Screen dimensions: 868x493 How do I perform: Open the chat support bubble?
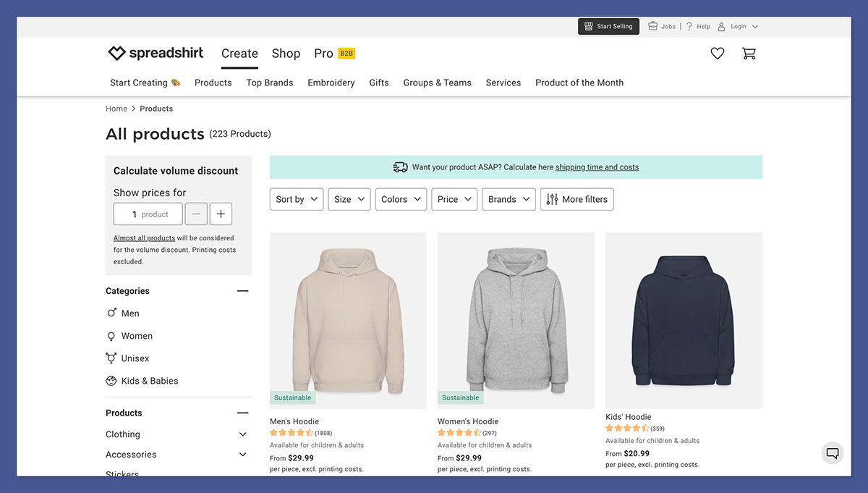pos(832,452)
